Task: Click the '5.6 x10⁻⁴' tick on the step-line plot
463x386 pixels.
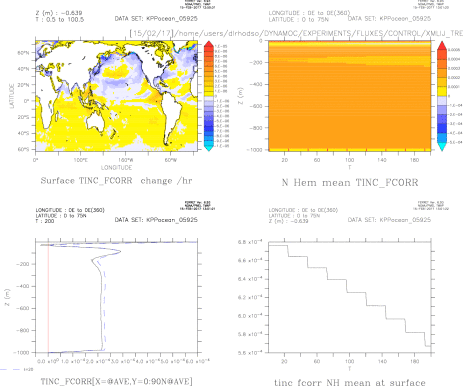Action: (250, 353)
